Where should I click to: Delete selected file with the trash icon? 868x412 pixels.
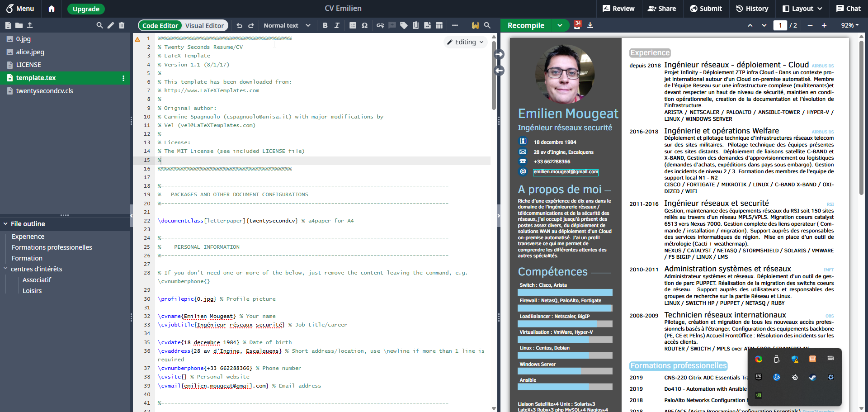[x=122, y=25]
